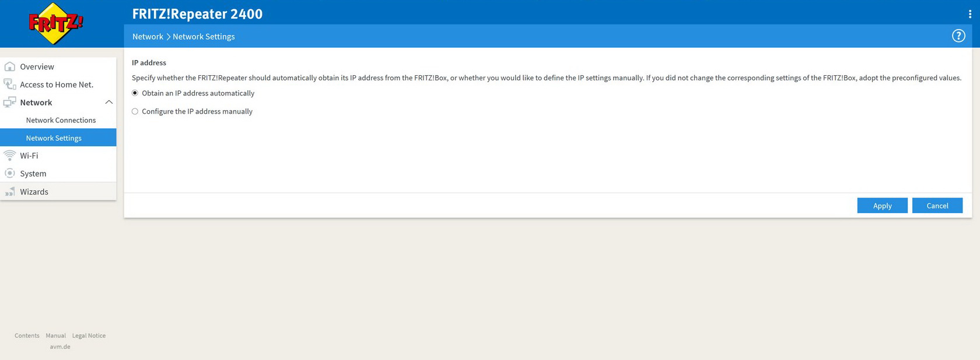Open the Legal Notice footer link
This screenshot has height=360, width=980.
(x=89, y=336)
